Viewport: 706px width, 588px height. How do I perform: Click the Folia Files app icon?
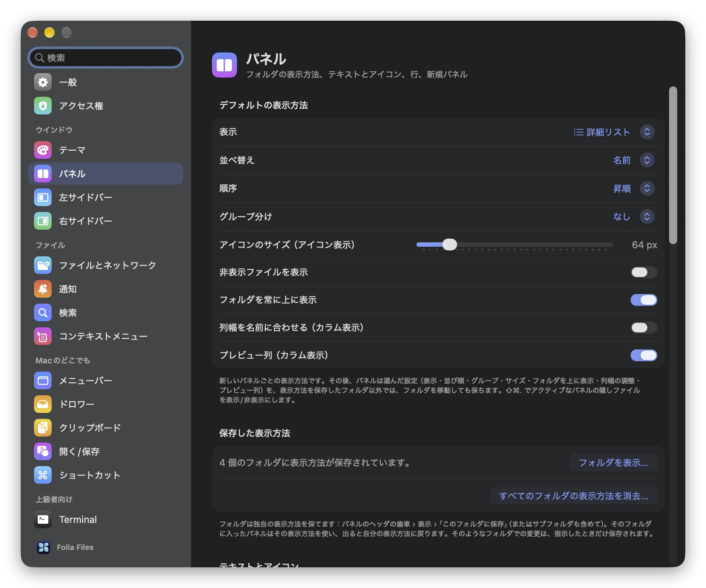pyautogui.click(x=44, y=547)
